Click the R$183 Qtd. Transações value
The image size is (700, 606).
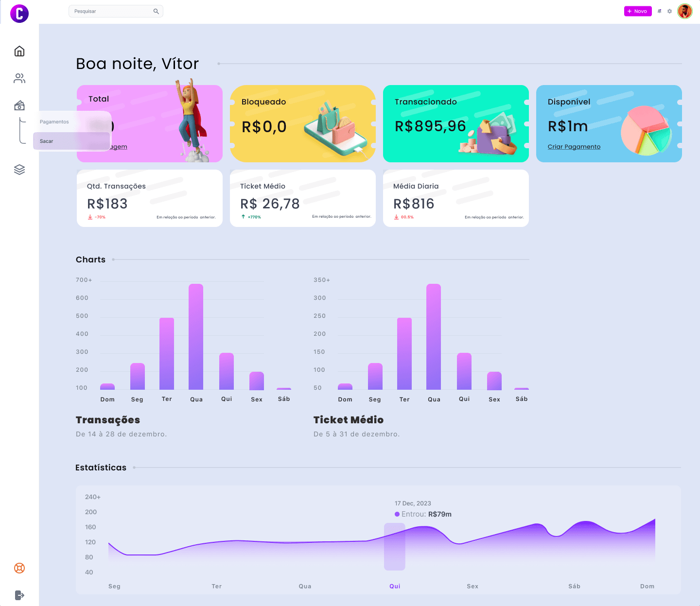click(x=107, y=204)
